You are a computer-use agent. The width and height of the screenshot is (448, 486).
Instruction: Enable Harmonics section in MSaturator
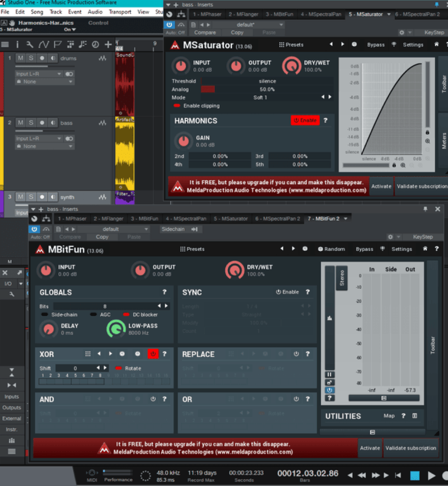[x=305, y=120]
